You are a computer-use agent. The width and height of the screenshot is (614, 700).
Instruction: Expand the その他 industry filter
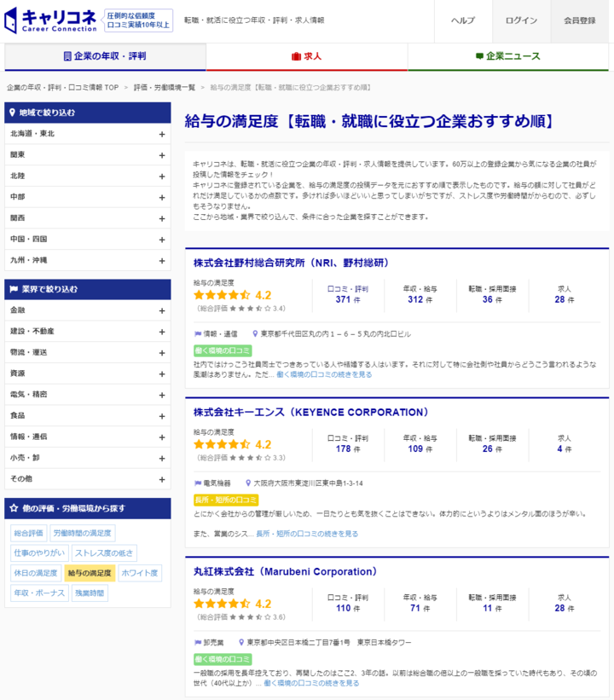coord(88,479)
